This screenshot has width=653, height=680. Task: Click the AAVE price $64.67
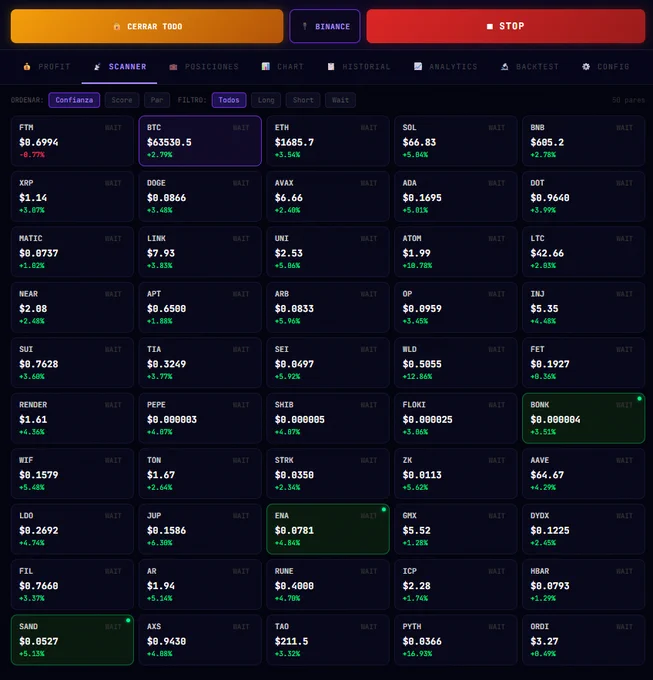point(547,475)
